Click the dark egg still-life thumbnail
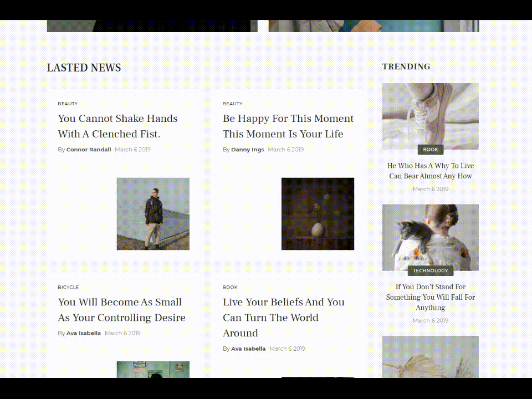532x399 pixels. click(318, 214)
